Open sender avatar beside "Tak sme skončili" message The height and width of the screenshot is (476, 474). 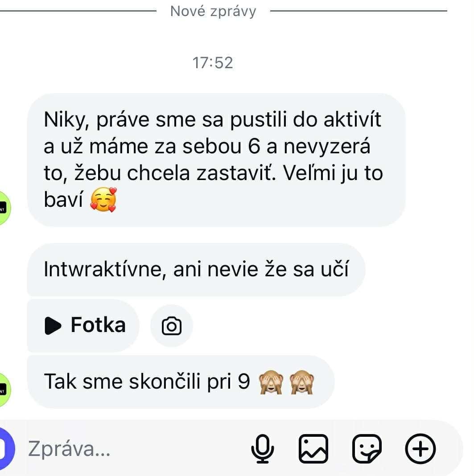click(x=4, y=390)
